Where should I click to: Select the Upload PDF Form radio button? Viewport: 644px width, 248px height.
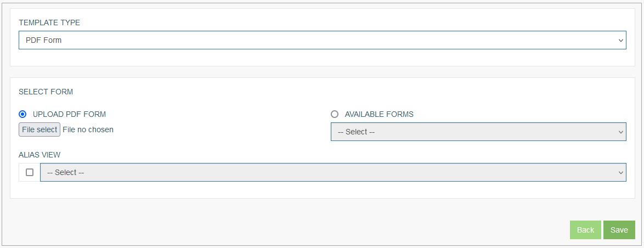22,114
